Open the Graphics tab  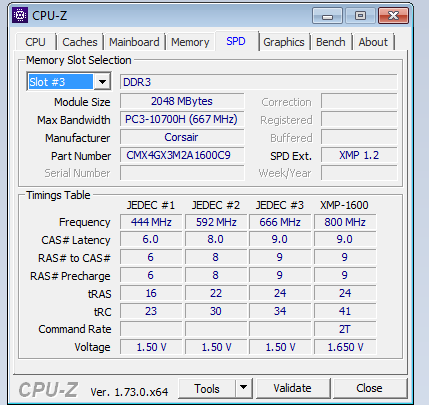(284, 42)
